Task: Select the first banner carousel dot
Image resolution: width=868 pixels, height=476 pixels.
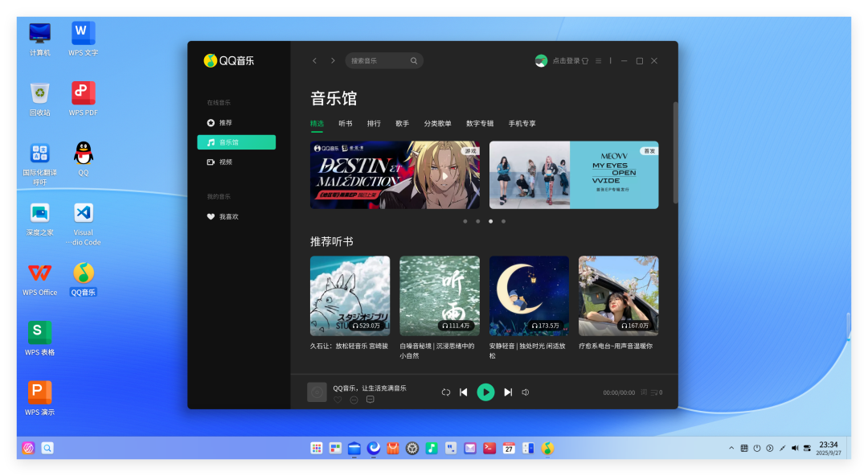Action: [465, 221]
